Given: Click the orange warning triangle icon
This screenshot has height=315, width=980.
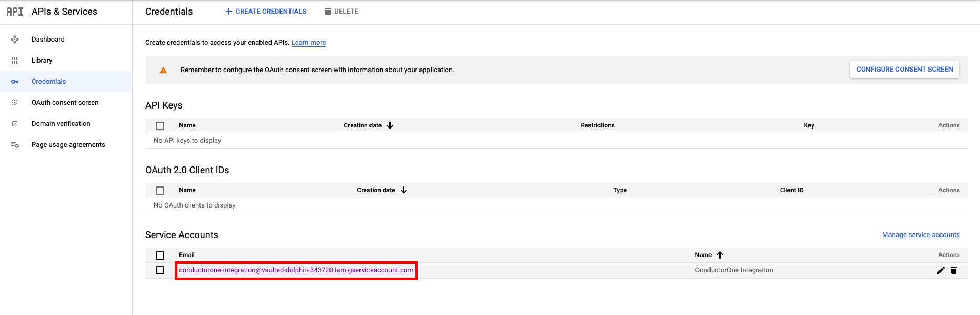Looking at the screenshot, I should click(163, 70).
